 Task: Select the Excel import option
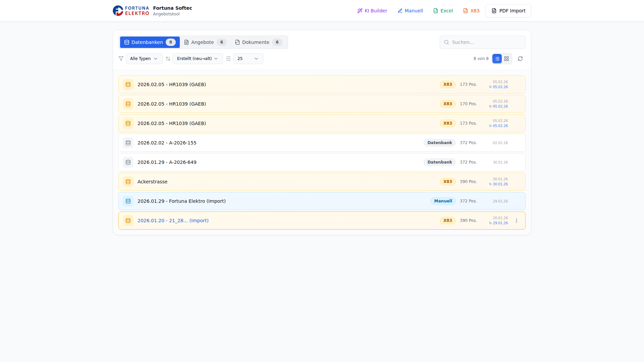pos(443,11)
